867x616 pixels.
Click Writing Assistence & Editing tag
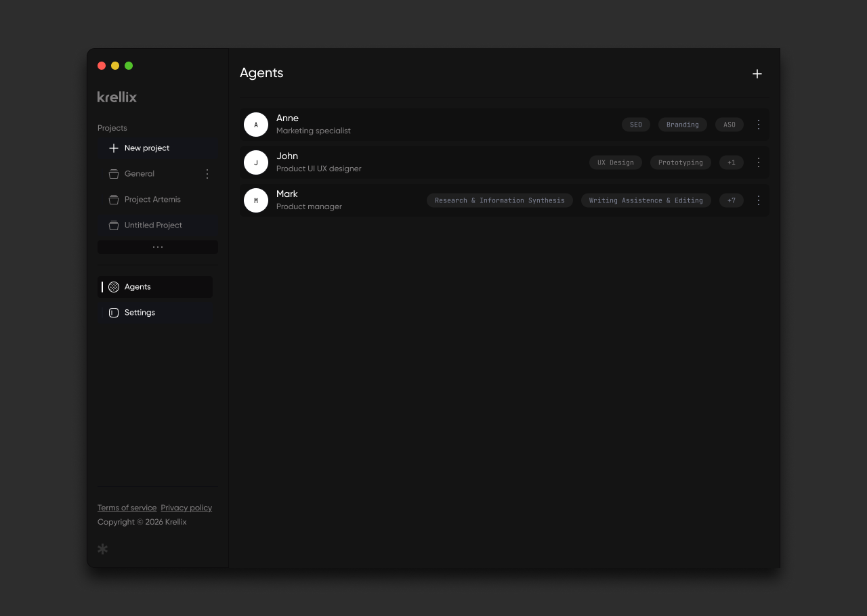pos(646,200)
